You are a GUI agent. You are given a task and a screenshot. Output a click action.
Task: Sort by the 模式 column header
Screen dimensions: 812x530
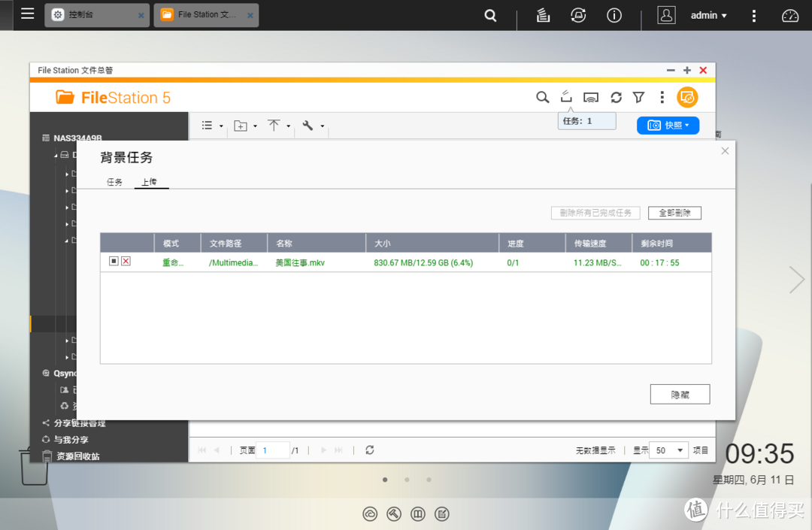tap(177, 244)
